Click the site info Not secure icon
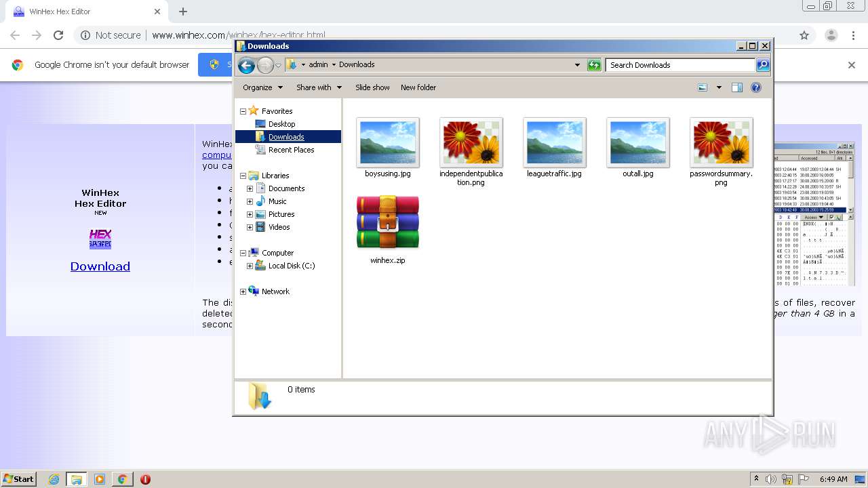The image size is (868, 488). point(85,35)
